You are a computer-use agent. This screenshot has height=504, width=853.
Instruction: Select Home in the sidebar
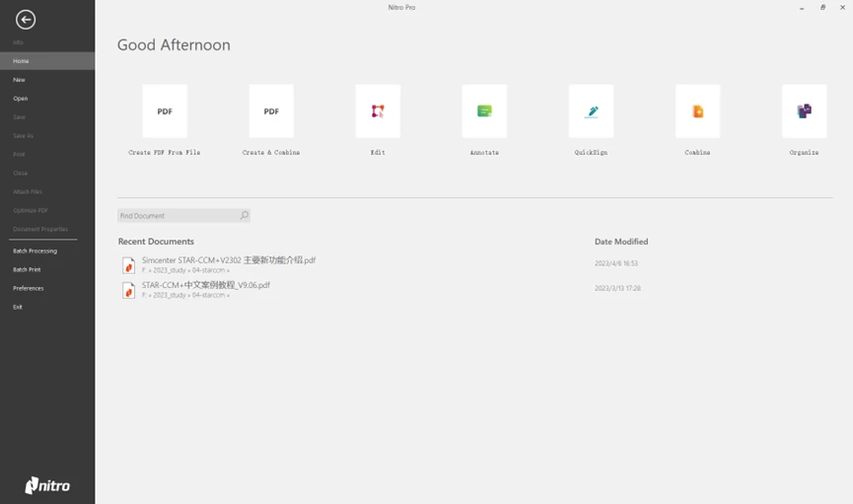[x=47, y=61]
